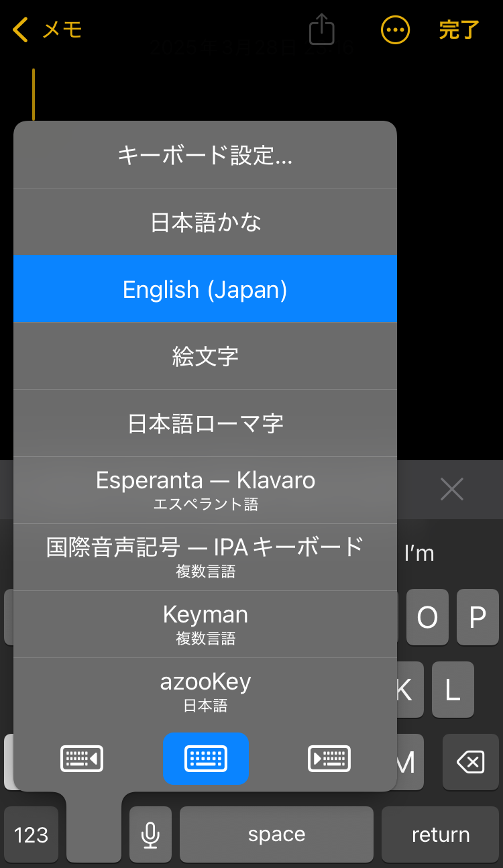Tap 完了 to finish editing
503x868 pixels.
tap(459, 30)
